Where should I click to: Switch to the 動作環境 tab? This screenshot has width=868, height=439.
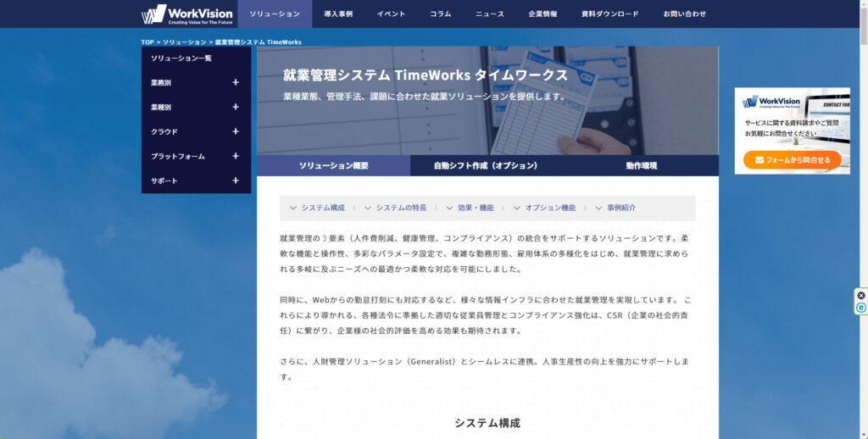[x=642, y=165]
